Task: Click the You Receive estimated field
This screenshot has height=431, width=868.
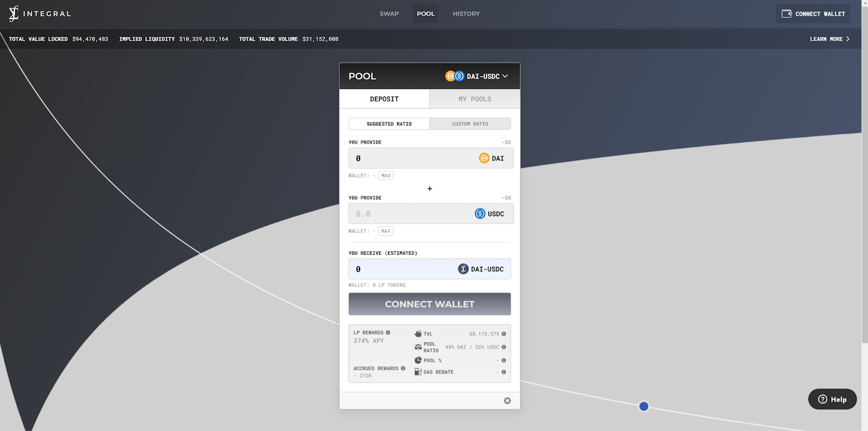Action: click(x=430, y=269)
